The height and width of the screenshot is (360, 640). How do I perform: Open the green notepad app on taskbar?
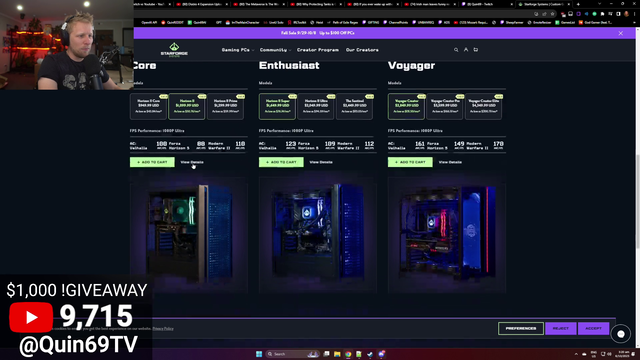(x=359, y=354)
